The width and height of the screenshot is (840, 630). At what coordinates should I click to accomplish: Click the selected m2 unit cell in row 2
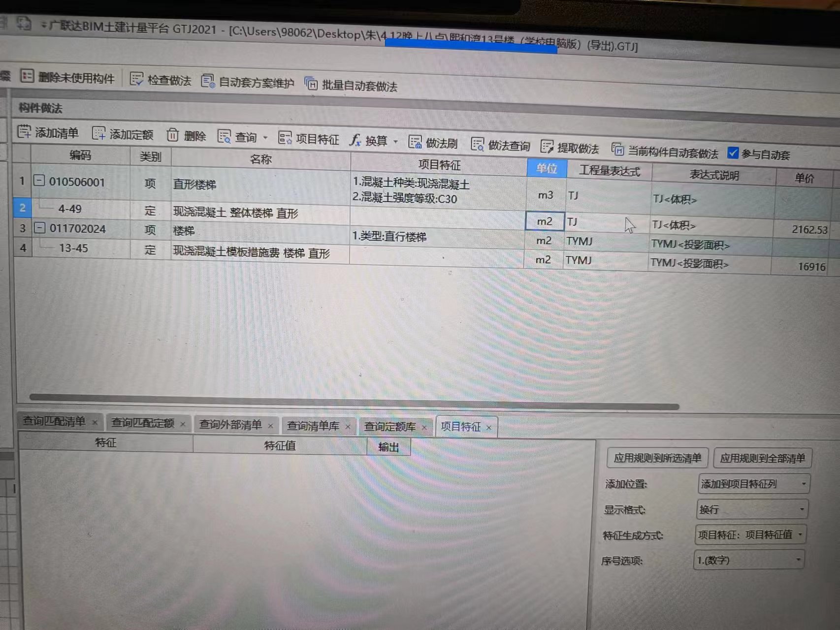pos(545,221)
